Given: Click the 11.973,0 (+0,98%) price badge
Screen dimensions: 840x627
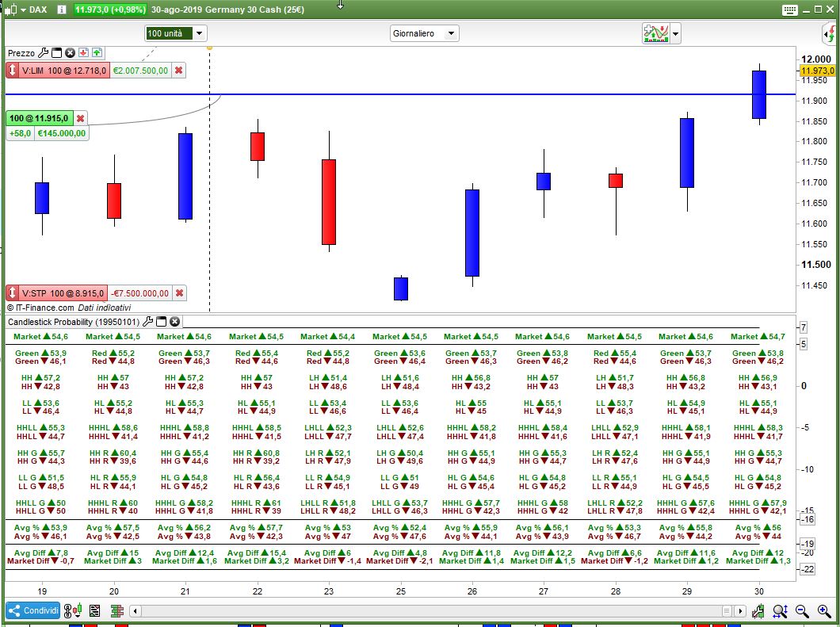Looking at the screenshot, I should pos(109,9).
